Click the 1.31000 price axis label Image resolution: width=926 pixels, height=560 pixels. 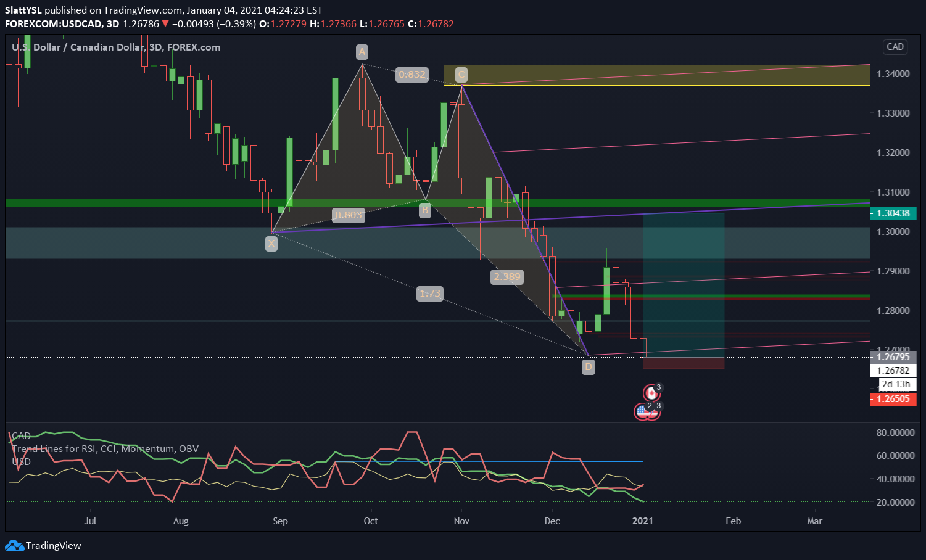coord(893,192)
